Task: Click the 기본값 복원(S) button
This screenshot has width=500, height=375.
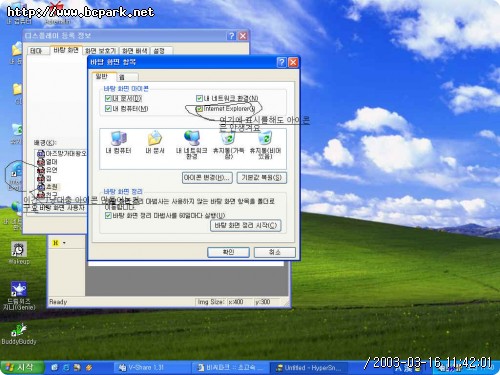Action: click(x=262, y=178)
